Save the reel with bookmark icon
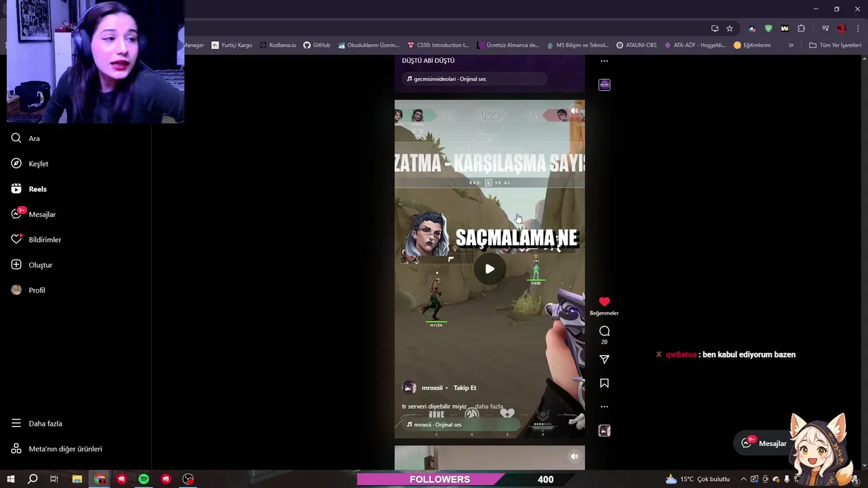 click(x=604, y=384)
